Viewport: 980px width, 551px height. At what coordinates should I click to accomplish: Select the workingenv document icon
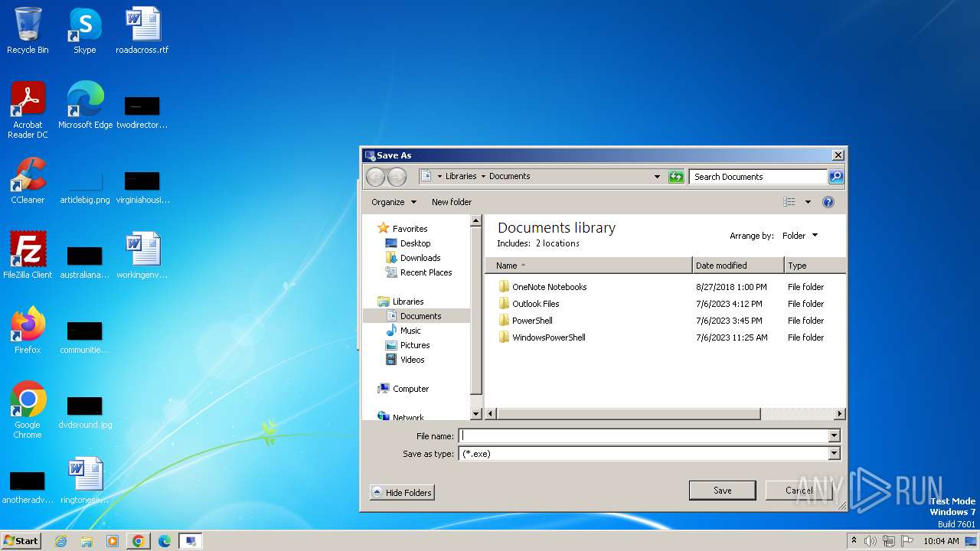(x=142, y=256)
